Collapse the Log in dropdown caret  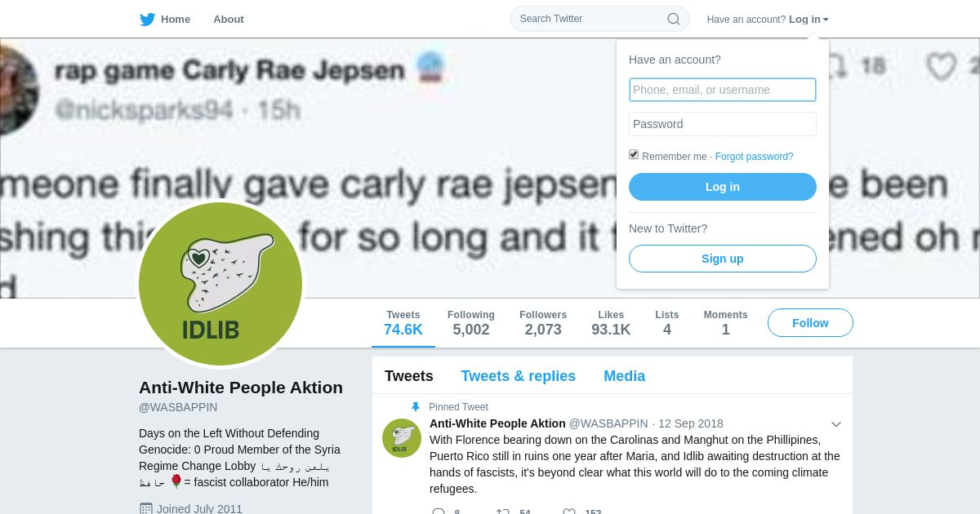pos(826,20)
